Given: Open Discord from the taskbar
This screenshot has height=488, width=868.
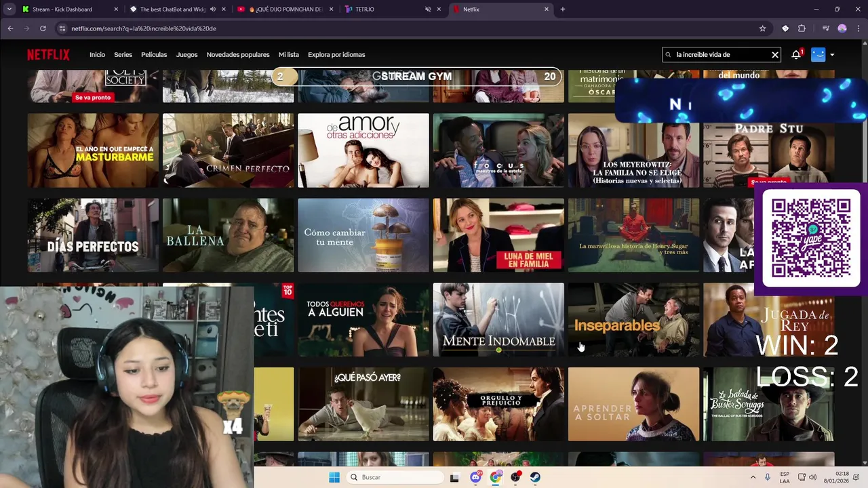Looking at the screenshot, I should click(475, 477).
